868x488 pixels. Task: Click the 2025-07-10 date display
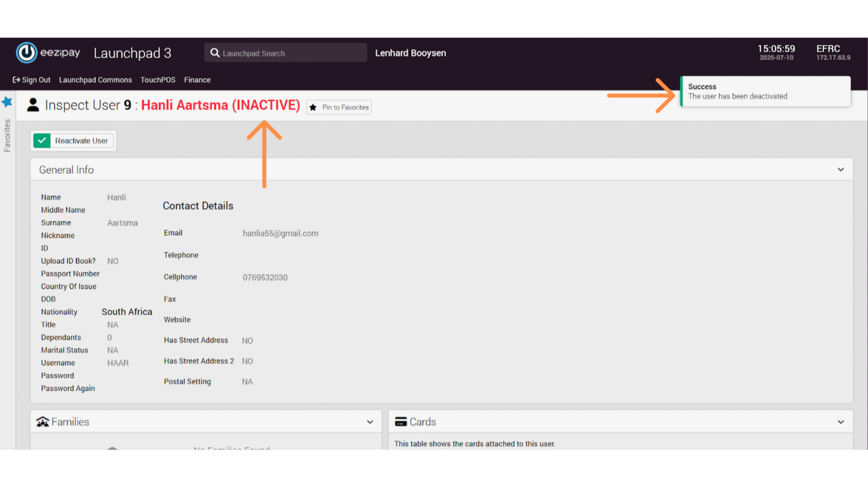coord(776,57)
